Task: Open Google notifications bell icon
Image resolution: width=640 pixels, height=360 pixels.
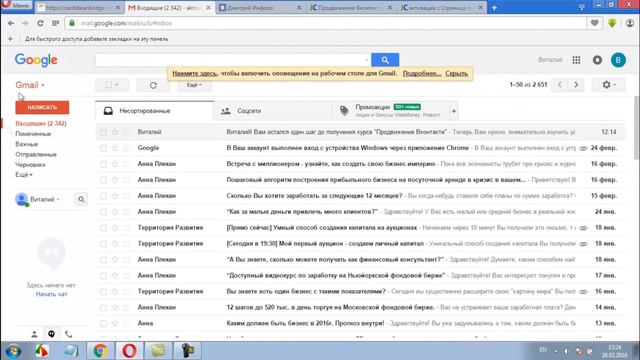Action: point(597,60)
